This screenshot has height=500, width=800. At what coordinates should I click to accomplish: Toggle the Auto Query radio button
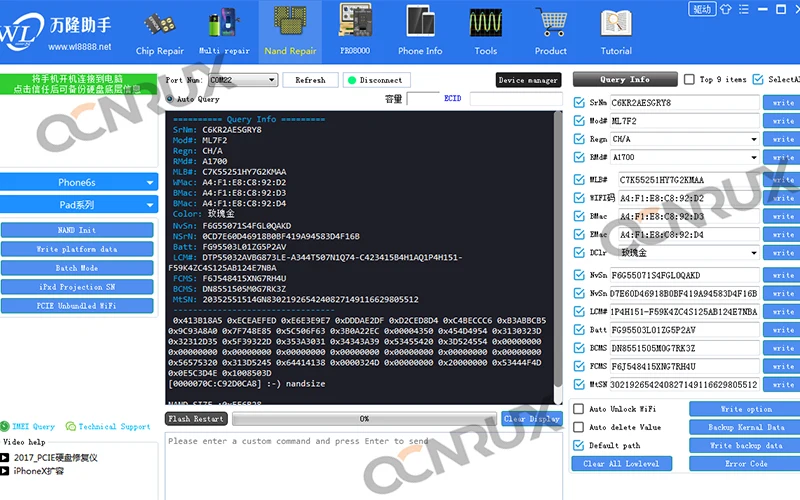click(170, 99)
